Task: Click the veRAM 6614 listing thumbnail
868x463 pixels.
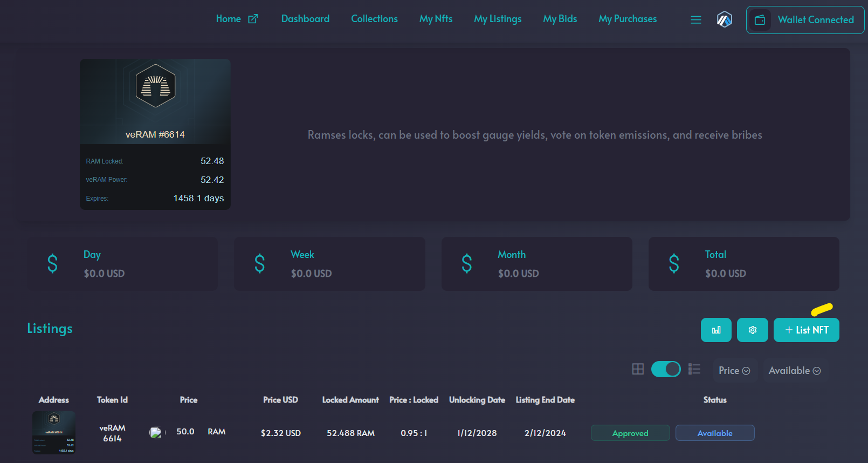Action: pos(54,432)
